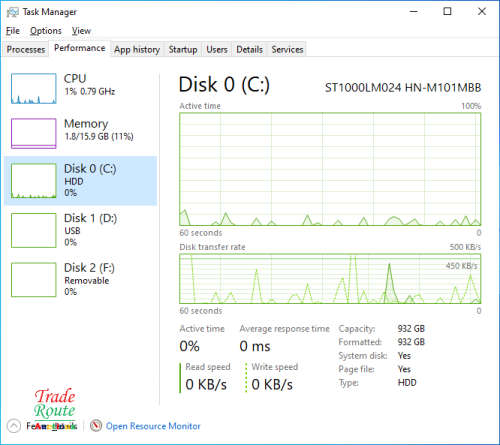
Task: Click the Average response time value 0 ms
Action: 255,346
